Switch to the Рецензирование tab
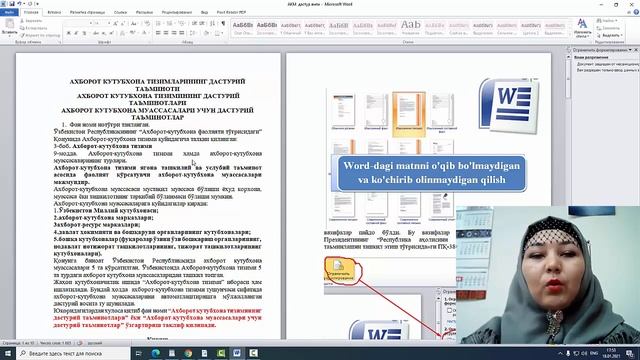 coord(177,12)
